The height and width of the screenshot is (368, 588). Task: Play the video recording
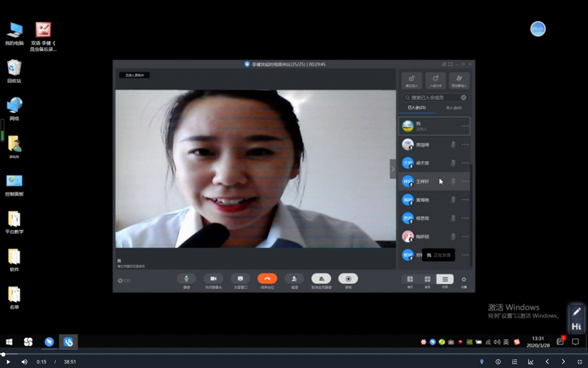coord(8,362)
